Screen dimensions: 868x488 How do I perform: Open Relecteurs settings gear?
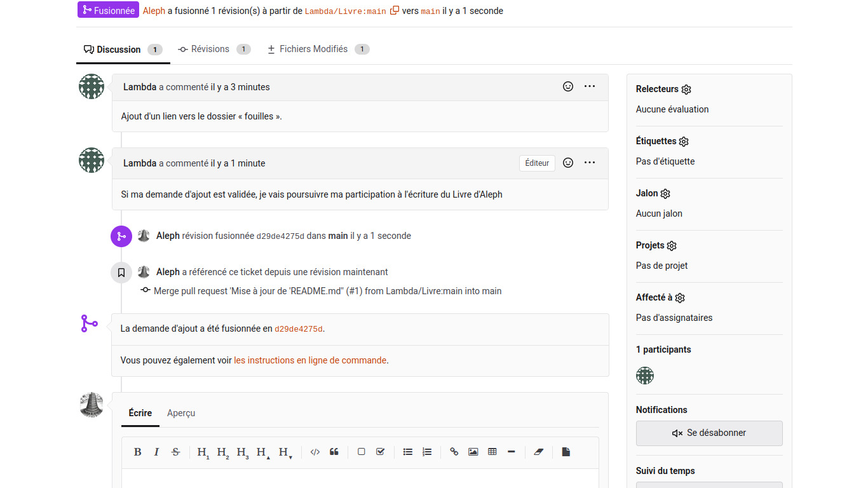pyautogui.click(x=686, y=90)
